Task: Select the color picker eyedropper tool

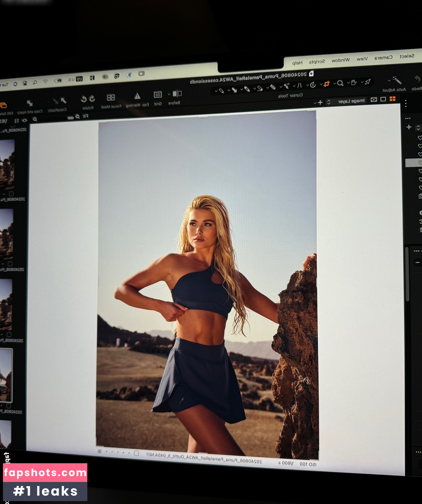Action: 247,89
